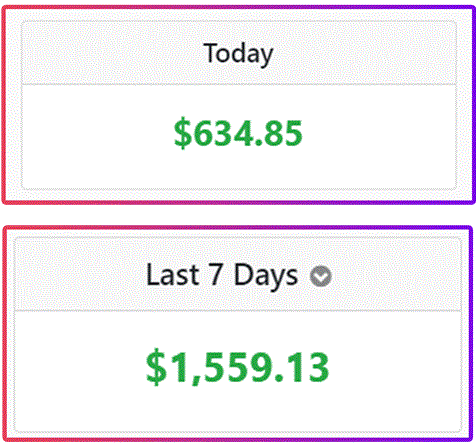Click the white body of the Today card
Viewport: 476px width, 447px height.
tap(238, 137)
